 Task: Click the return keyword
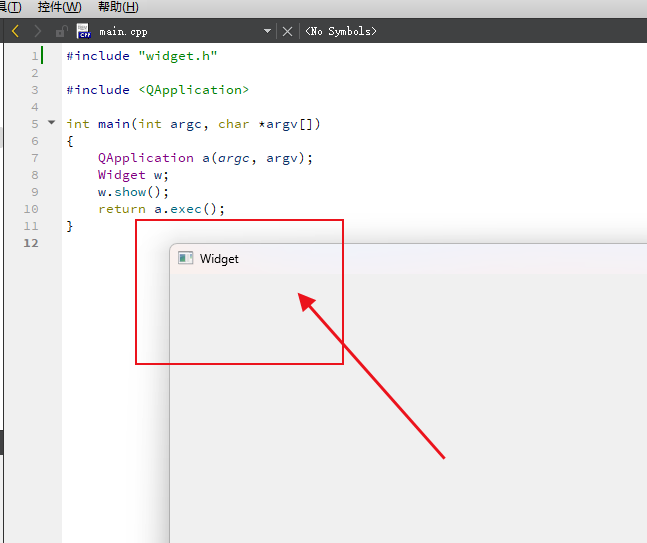click(x=122, y=209)
